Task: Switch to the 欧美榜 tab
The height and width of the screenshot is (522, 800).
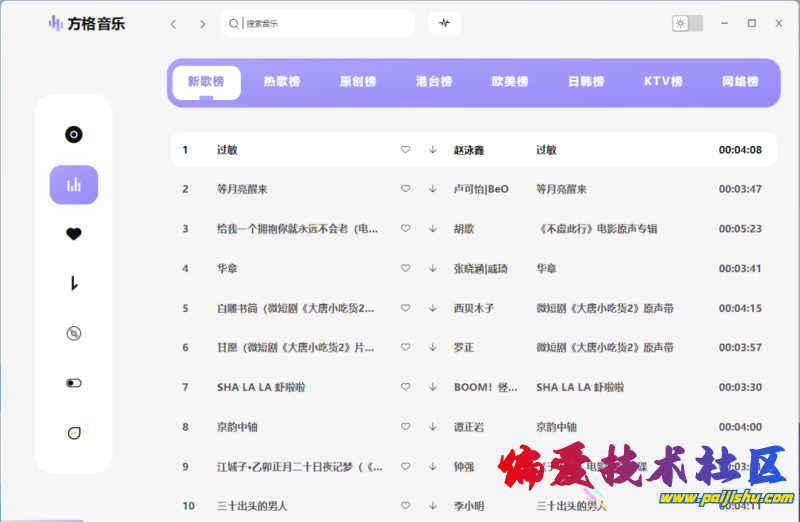Action: [510, 82]
